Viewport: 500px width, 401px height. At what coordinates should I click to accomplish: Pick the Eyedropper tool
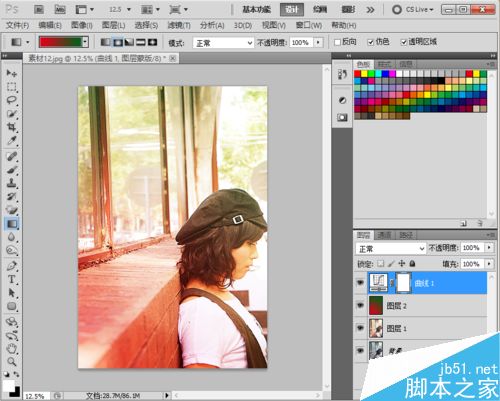pyautogui.click(x=12, y=140)
